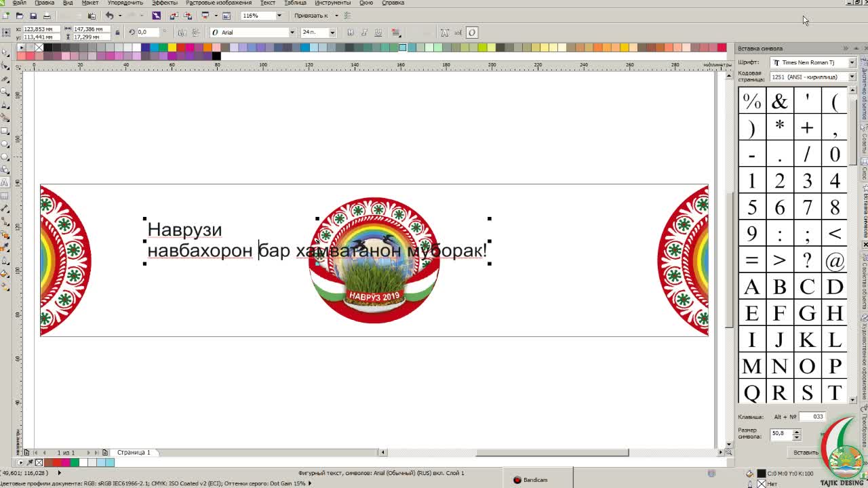Select the Table tool
The image size is (868, 488).
click(x=5, y=195)
